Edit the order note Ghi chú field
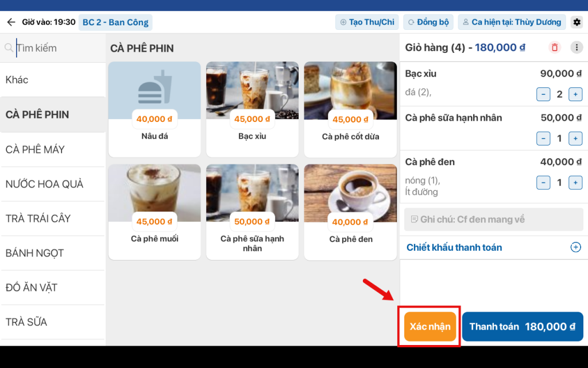 coord(493,220)
